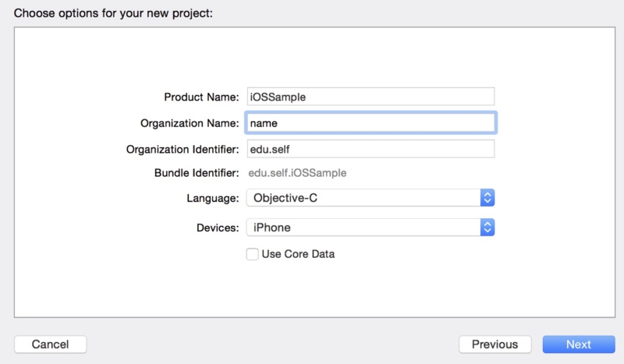624x364 pixels.
Task: Click the blue arrows on the Language popup
Action: point(487,198)
